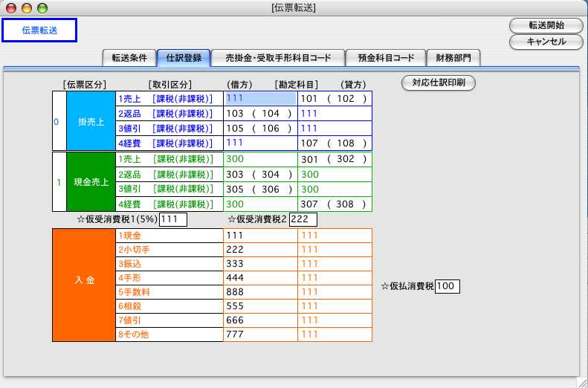Screen dimensions: 588x388
Task: Open the 預金科目コード tab
Action: point(386,57)
